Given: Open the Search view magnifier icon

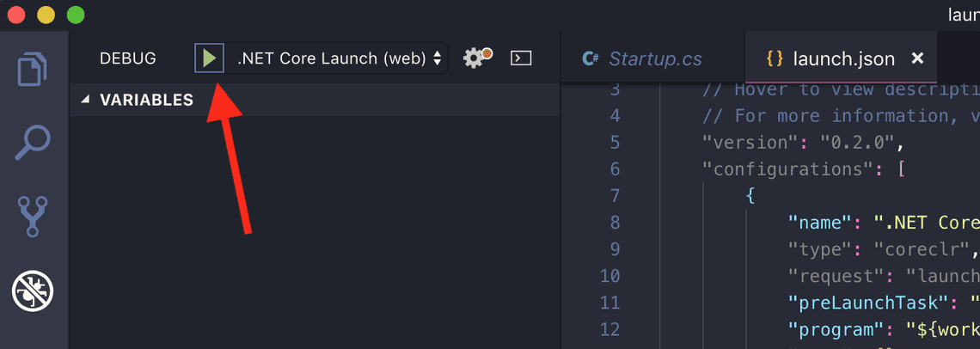Looking at the screenshot, I should tap(34, 142).
